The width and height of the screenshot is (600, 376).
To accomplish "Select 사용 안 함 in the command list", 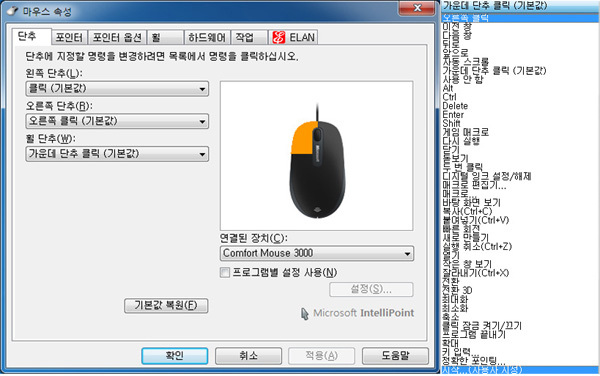I will pos(463,79).
